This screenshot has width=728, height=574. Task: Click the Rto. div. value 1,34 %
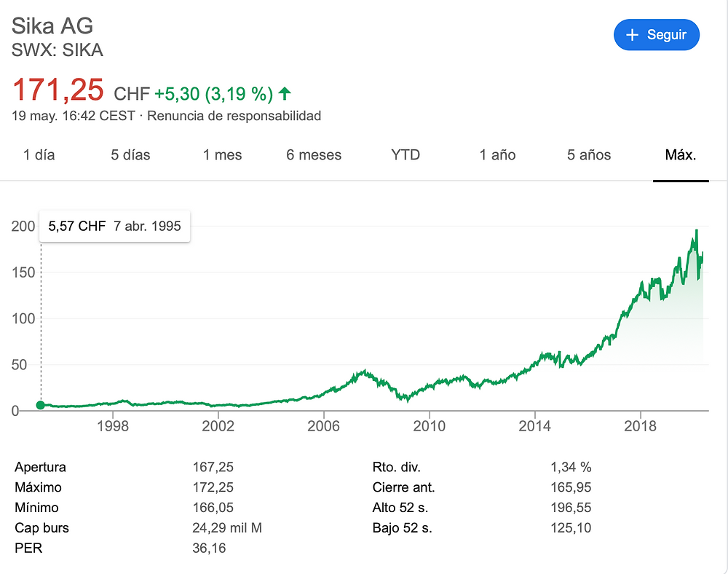[571, 467]
